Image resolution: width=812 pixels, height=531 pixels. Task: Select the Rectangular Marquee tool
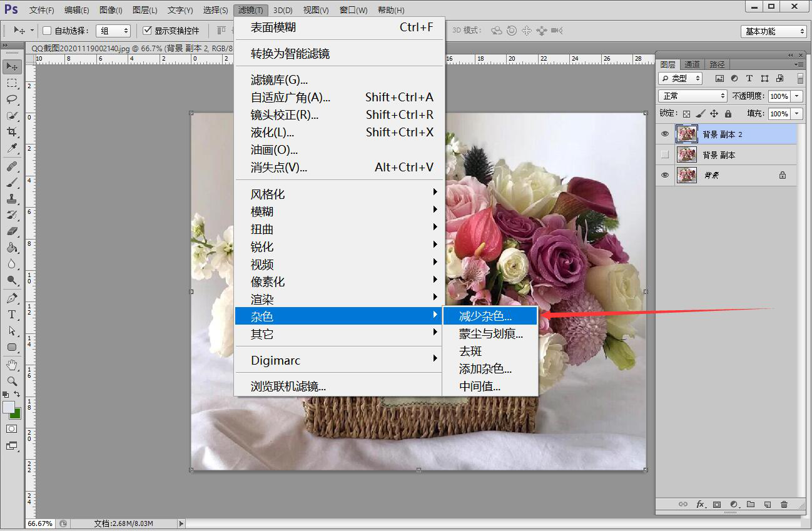point(12,83)
